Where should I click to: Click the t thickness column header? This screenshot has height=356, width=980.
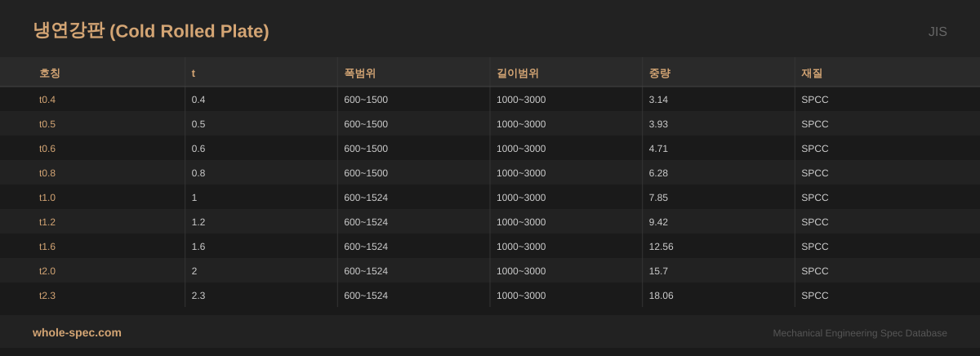click(194, 73)
